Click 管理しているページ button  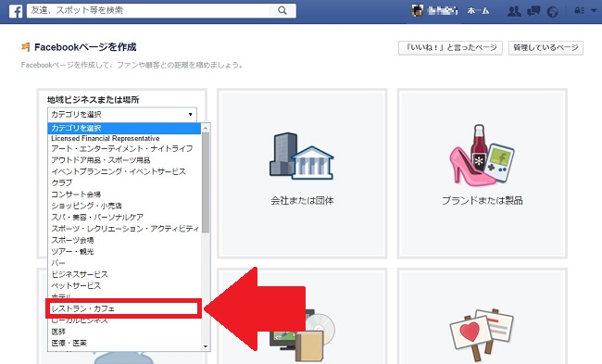click(x=546, y=47)
